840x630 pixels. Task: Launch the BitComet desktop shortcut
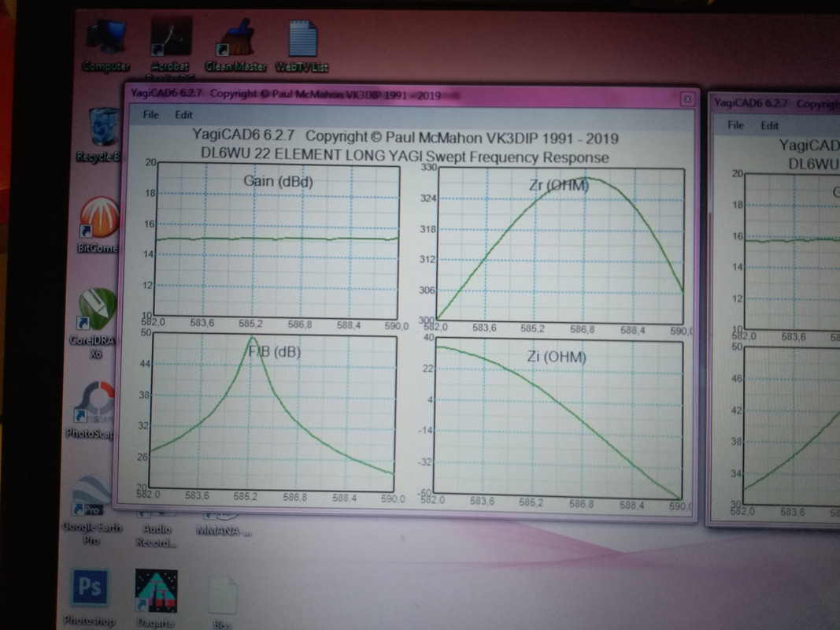point(99,225)
